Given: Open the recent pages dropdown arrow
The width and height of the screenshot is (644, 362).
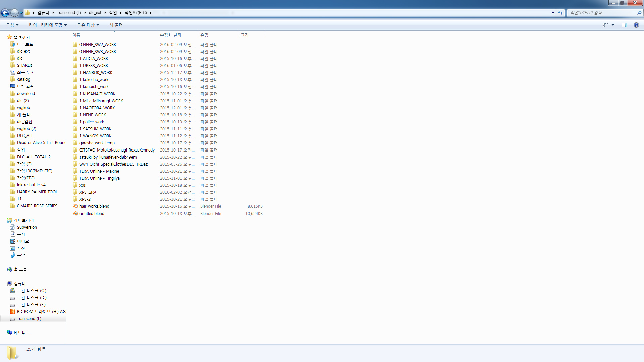Looking at the screenshot, I should tap(21, 13).
